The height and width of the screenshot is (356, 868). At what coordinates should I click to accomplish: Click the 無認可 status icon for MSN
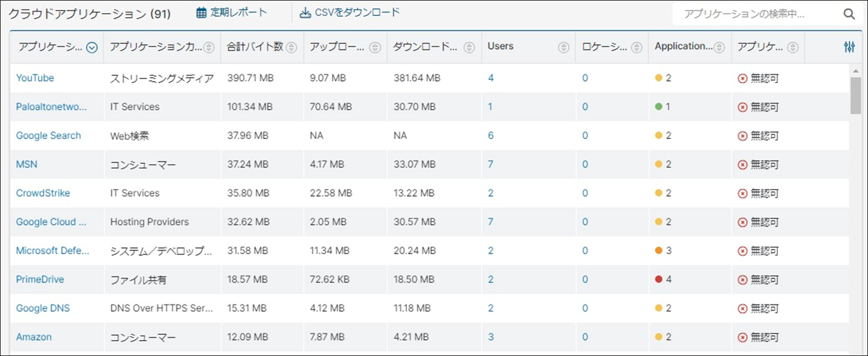tap(742, 165)
